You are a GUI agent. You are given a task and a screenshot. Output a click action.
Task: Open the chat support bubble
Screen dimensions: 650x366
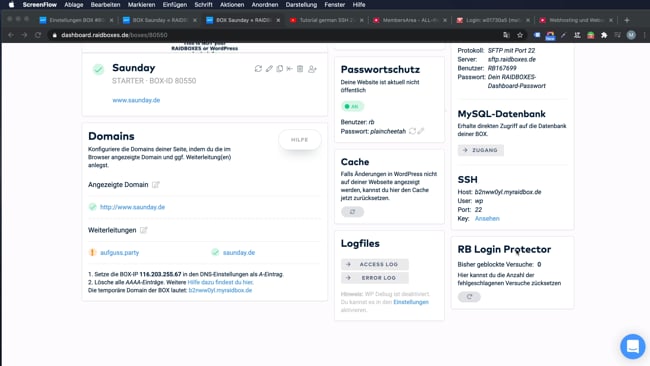[633, 346]
